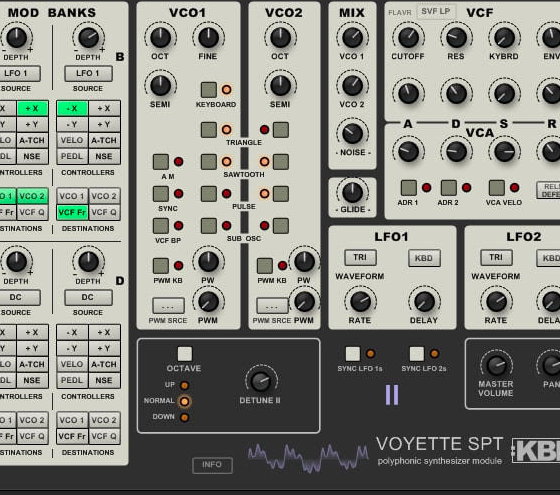Toggle the SYNC LFO 2s switch
The height and width of the screenshot is (495, 560).
(x=417, y=354)
